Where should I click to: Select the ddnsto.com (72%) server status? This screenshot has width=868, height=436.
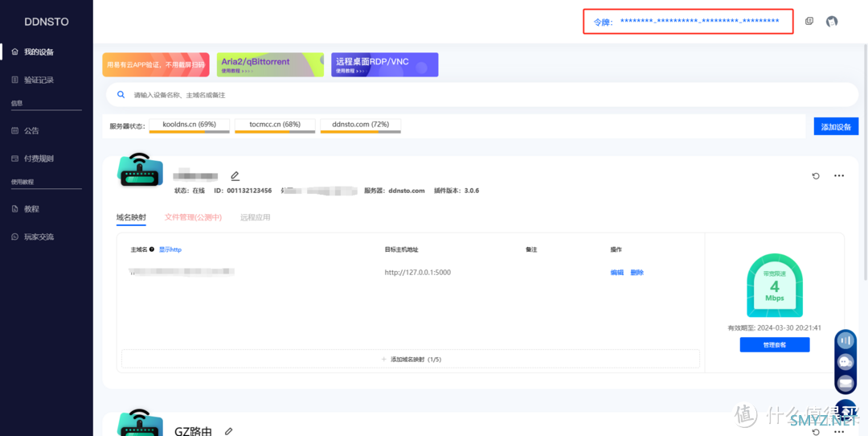click(360, 125)
